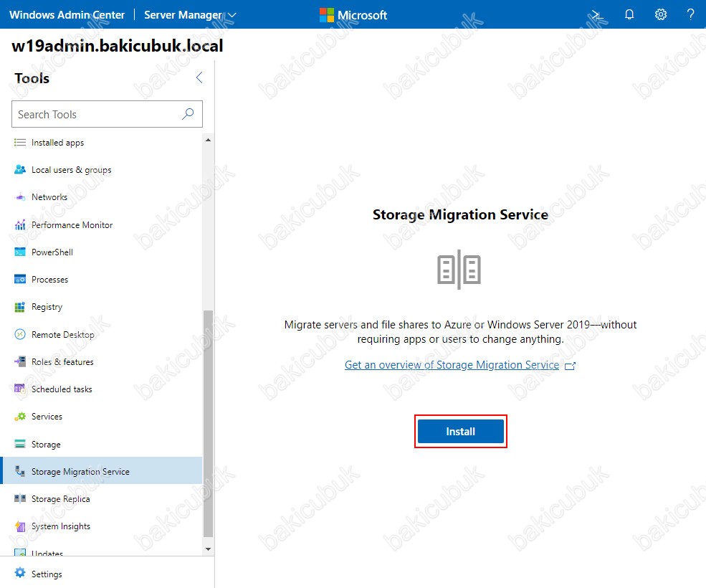Click the external link icon beside overview link
The width and height of the screenshot is (706, 588).
coord(570,366)
